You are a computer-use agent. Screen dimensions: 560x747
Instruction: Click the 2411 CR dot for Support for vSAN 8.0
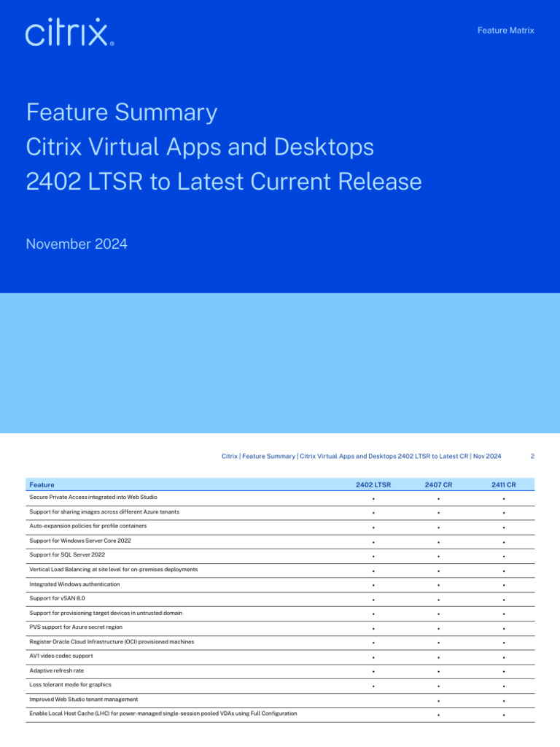pos(504,600)
